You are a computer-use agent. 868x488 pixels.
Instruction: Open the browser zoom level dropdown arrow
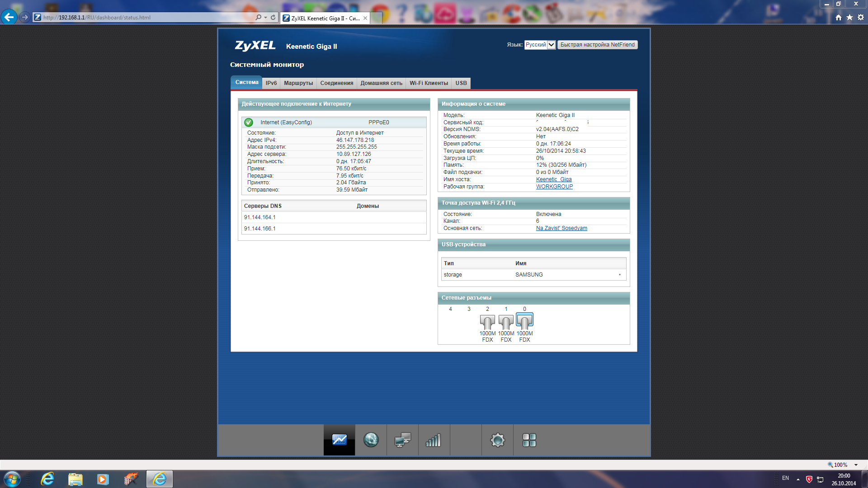[x=856, y=465]
